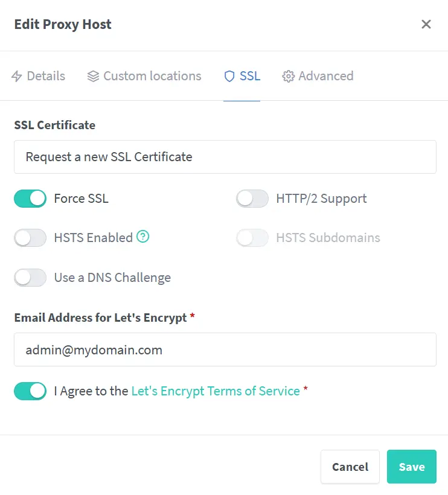Click the stacked layers Custom locations icon
This screenshot has height=495, width=448.
point(93,76)
